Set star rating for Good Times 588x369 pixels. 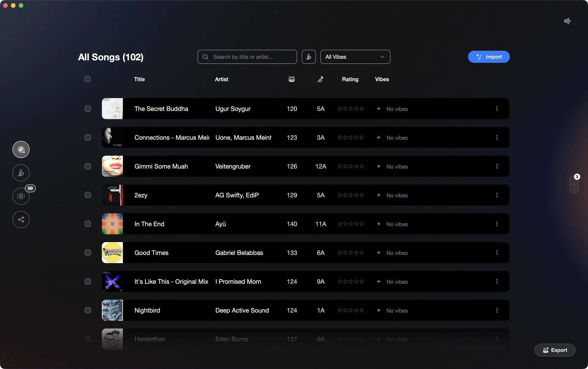click(x=351, y=253)
